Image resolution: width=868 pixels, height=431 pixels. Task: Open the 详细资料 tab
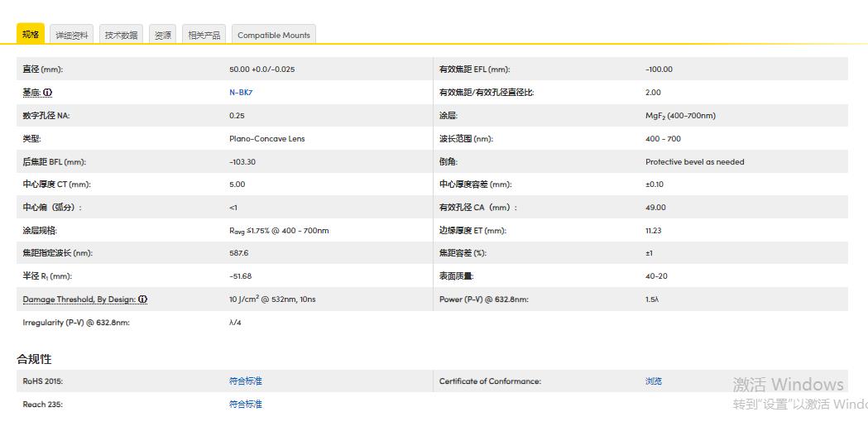click(71, 35)
